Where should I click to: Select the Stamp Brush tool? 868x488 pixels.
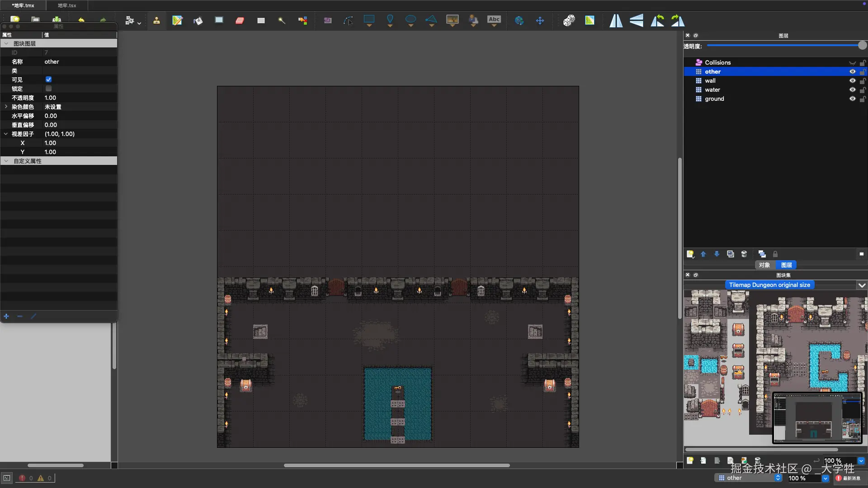point(156,20)
